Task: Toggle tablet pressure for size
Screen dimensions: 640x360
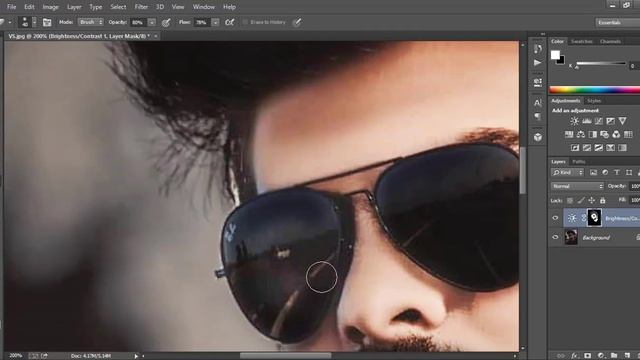Action: 297,22
